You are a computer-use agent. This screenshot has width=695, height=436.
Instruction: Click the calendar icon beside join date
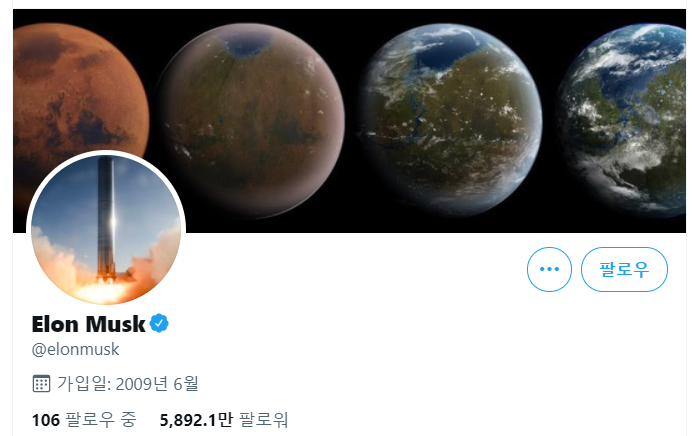(41, 383)
